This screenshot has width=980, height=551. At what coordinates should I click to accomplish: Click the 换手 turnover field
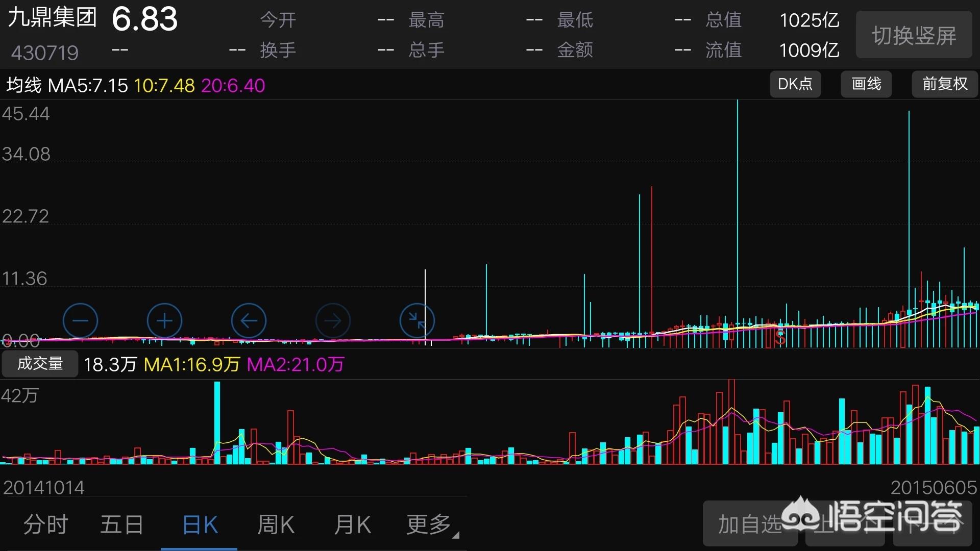327,50
